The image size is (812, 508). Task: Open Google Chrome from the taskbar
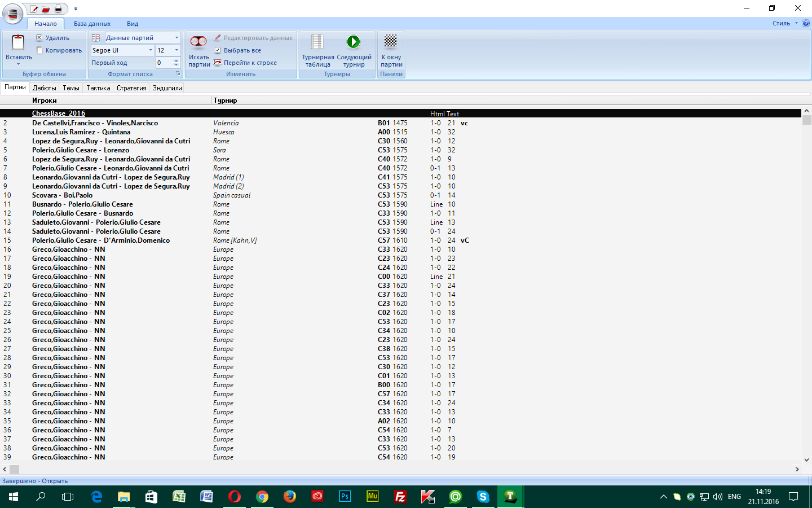coord(262,497)
